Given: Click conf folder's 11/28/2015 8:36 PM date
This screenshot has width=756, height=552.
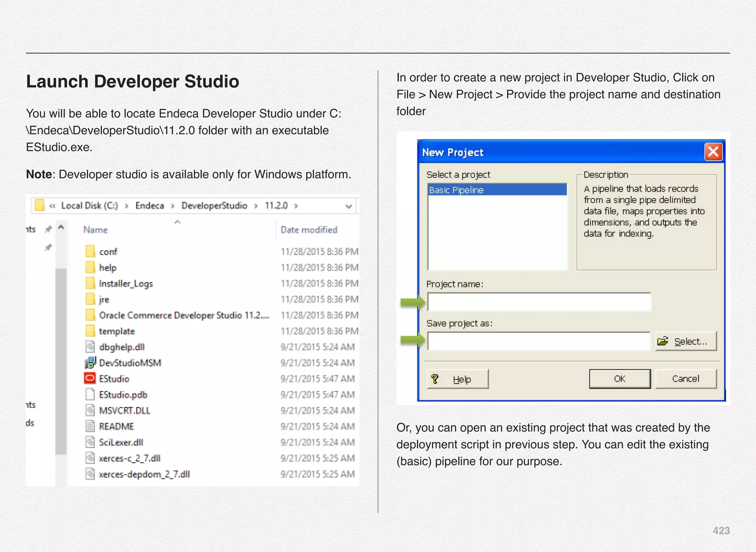Looking at the screenshot, I should tap(319, 252).
